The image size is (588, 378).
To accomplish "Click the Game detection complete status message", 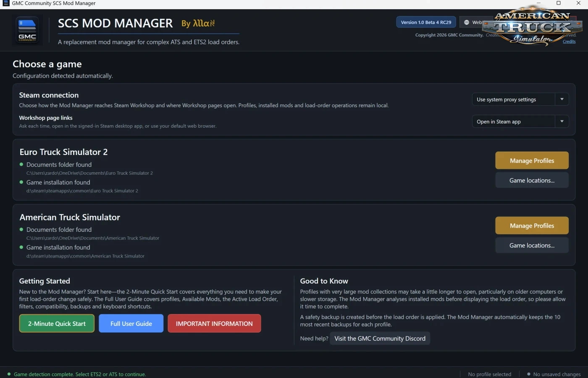I will coord(80,374).
